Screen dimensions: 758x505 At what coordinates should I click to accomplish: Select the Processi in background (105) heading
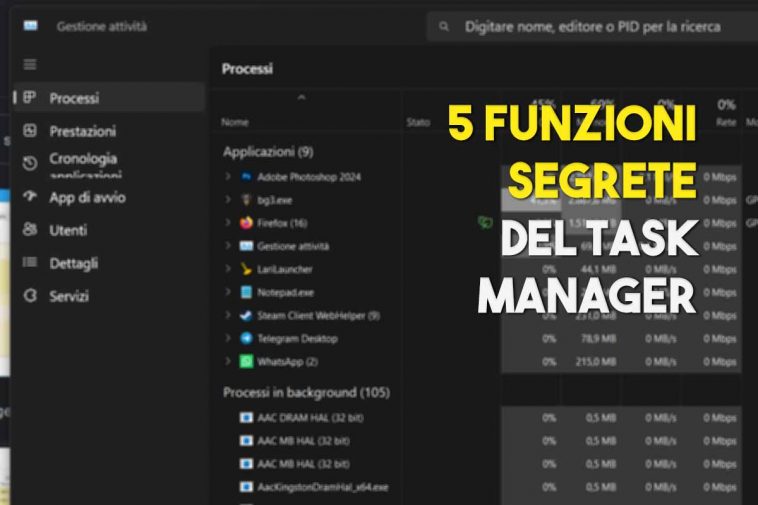[x=306, y=392]
